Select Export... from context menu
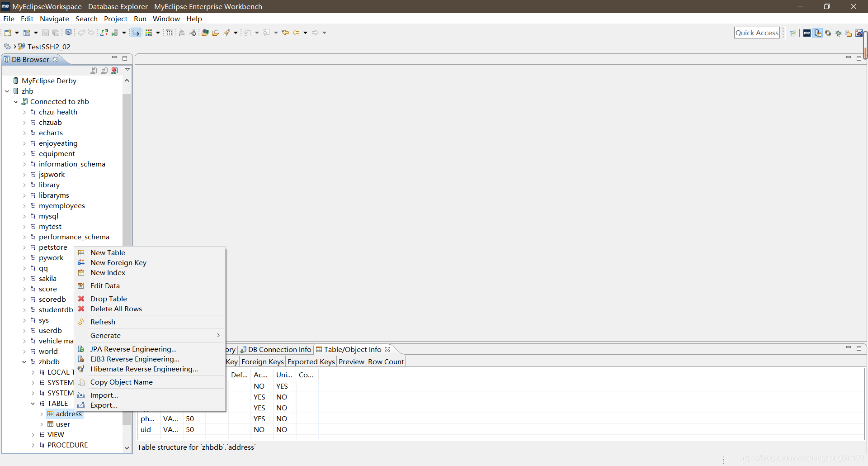 pyautogui.click(x=150, y=405)
